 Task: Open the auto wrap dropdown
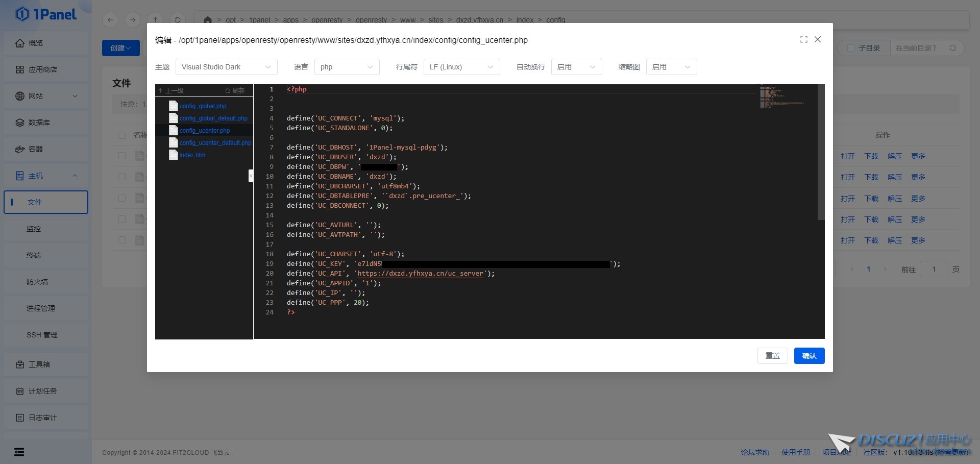(577, 67)
